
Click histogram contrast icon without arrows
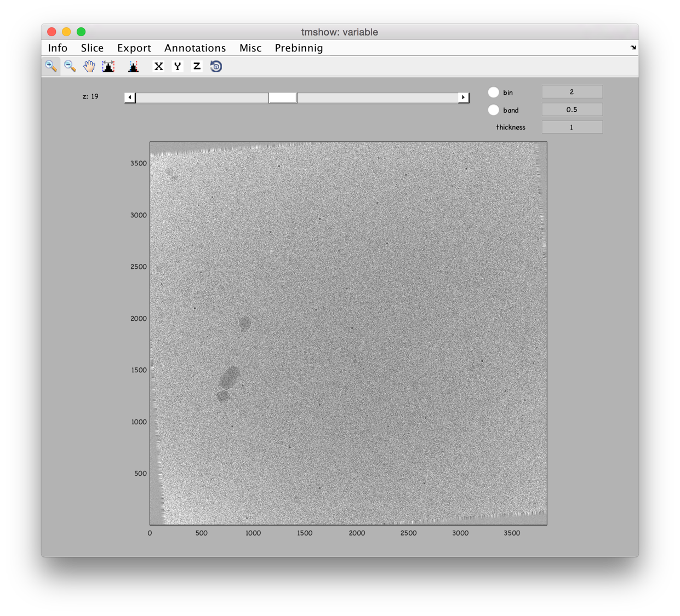point(133,66)
